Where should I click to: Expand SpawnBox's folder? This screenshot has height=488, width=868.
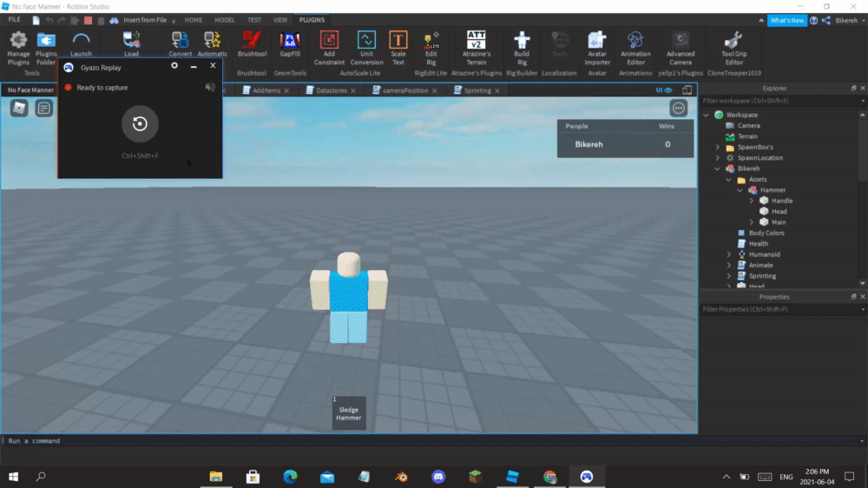point(718,147)
